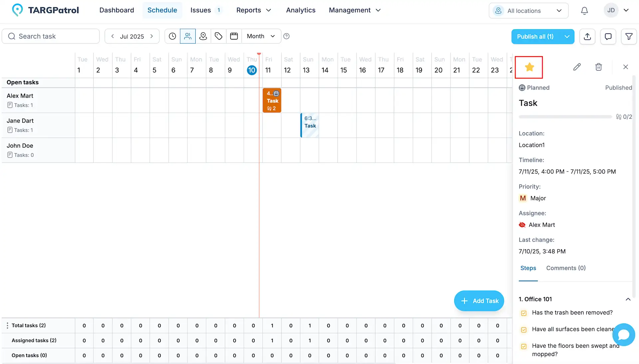
Task: Click the pencil edit task icon
Action: point(577,67)
